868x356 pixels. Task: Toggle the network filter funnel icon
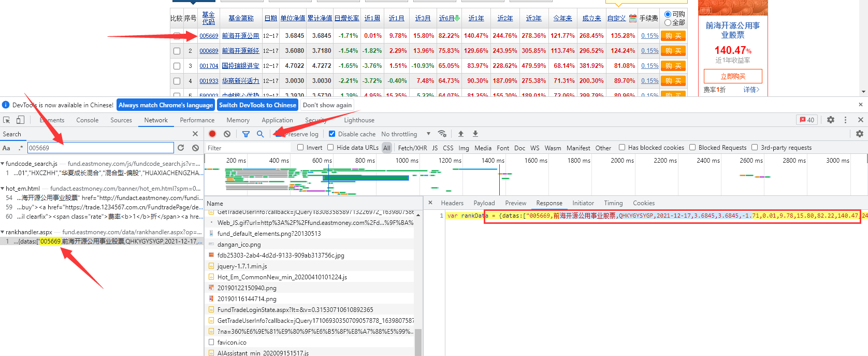tap(246, 134)
